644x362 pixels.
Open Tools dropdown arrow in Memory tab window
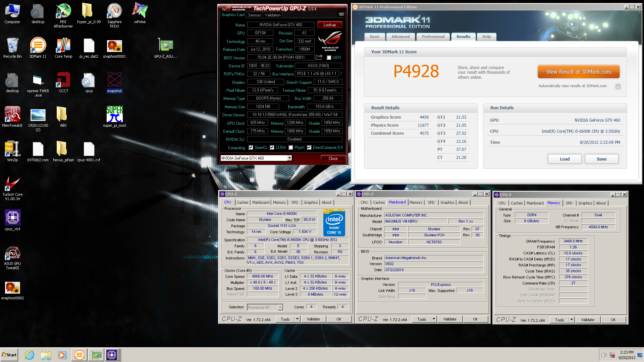572,320
